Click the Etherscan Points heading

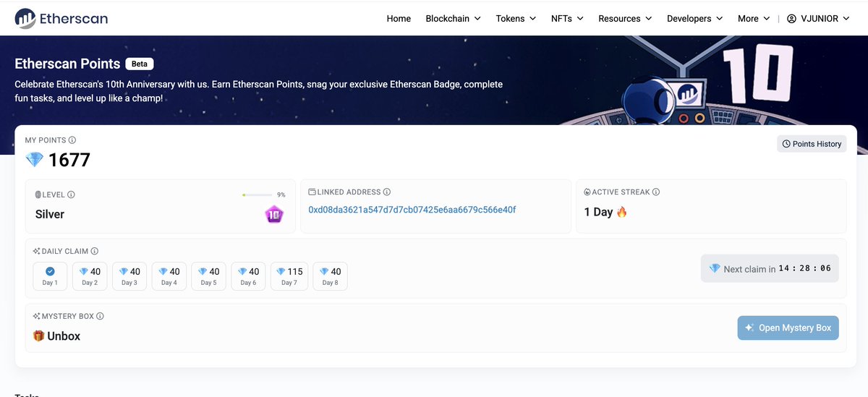tap(67, 64)
